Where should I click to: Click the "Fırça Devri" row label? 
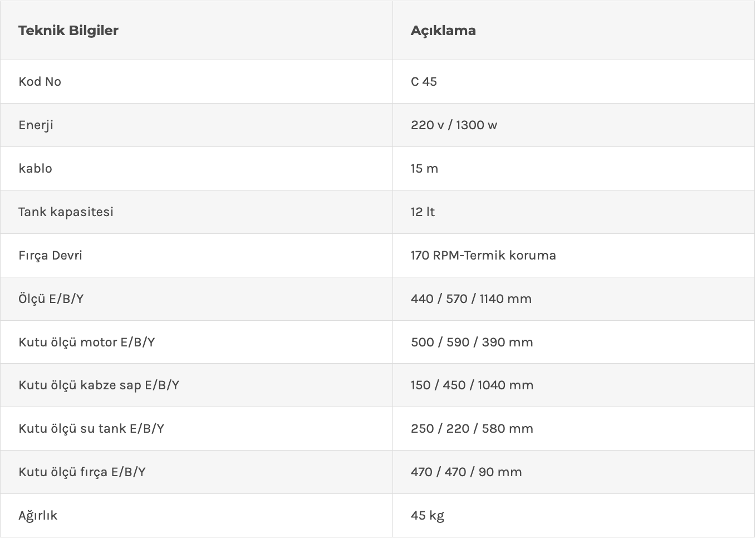click(50, 256)
